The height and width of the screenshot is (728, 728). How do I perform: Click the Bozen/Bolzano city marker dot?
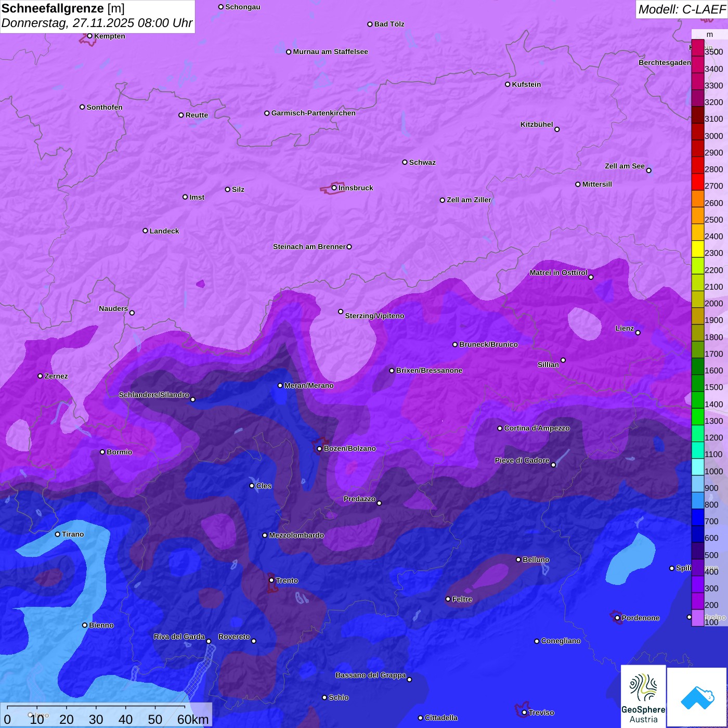319,449
